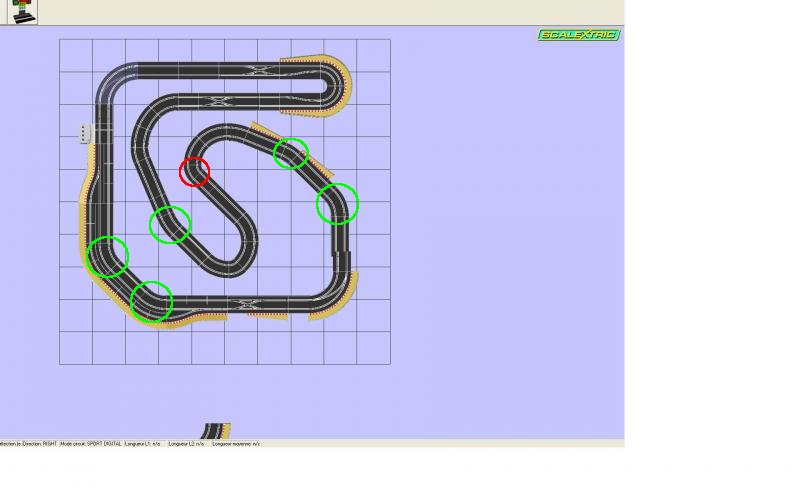Click the power base piece on left straight
Viewport: 800px width, 500px height.
87,133
